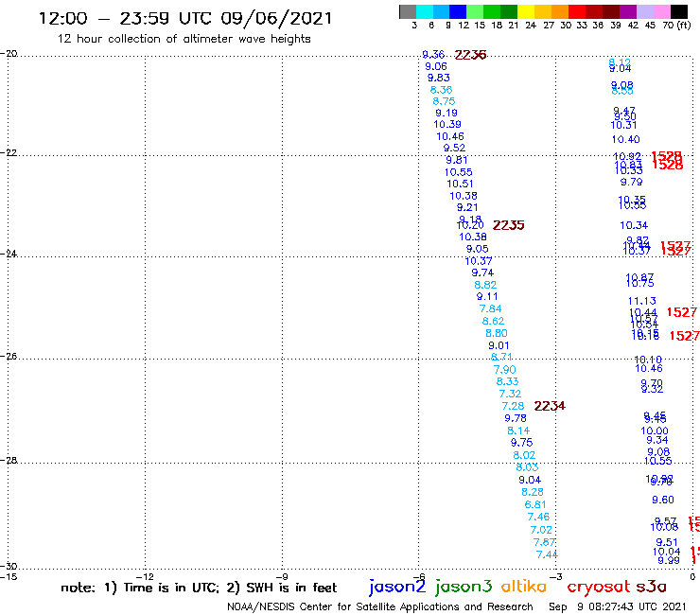The height and width of the screenshot is (615, 700).
Task: Select the 9.01 wave height value
Action: click(499, 345)
